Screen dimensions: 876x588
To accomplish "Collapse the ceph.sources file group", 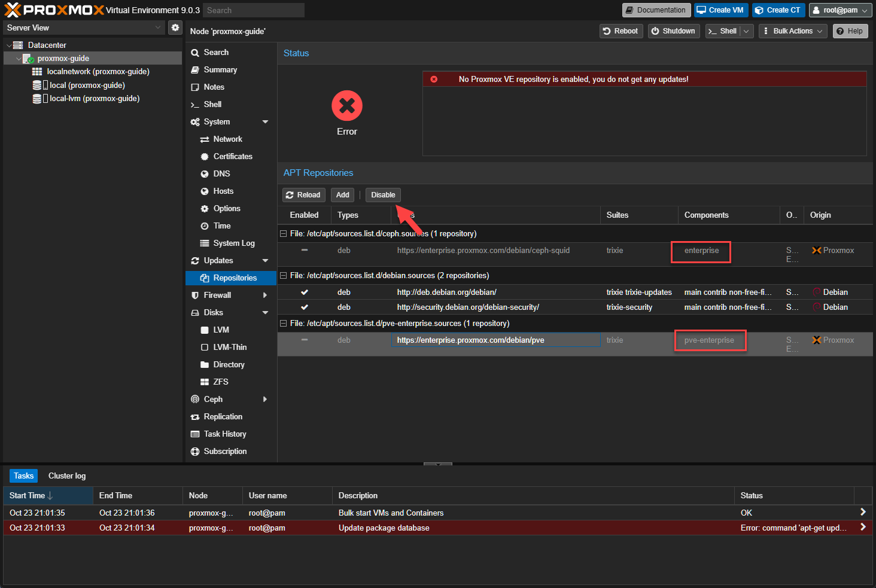I will click(x=283, y=234).
